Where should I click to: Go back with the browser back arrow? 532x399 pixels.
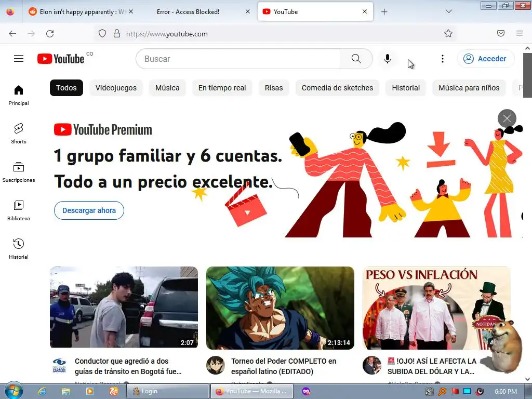(12, 34)
